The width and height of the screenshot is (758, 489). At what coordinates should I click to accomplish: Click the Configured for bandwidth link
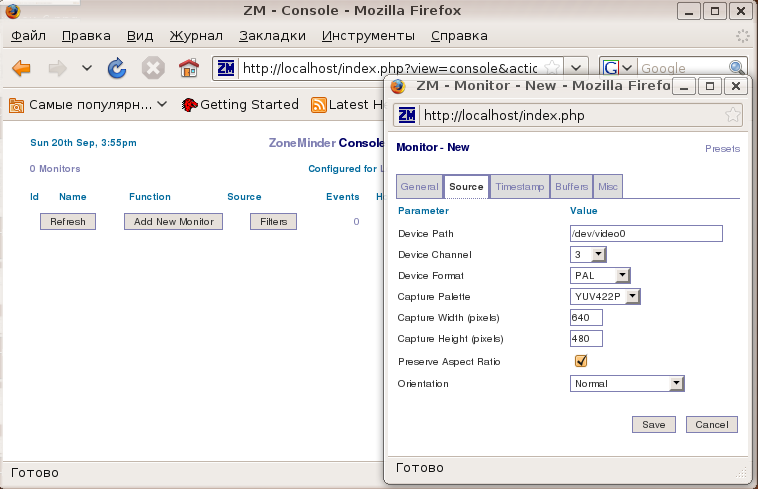[x=346, y=169]
